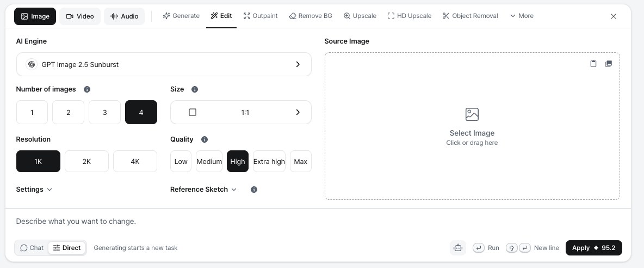This screenshot has width=644, height=268.
Task: Switch to Video mode
Action: click(79, 16)
